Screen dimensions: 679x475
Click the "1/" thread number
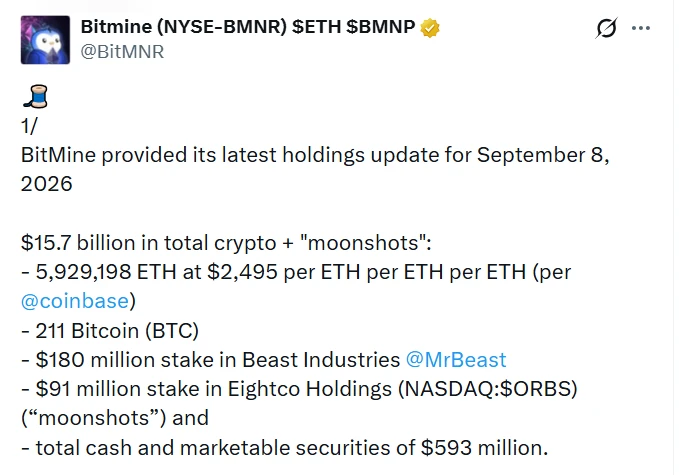click(x=29, y=126)
